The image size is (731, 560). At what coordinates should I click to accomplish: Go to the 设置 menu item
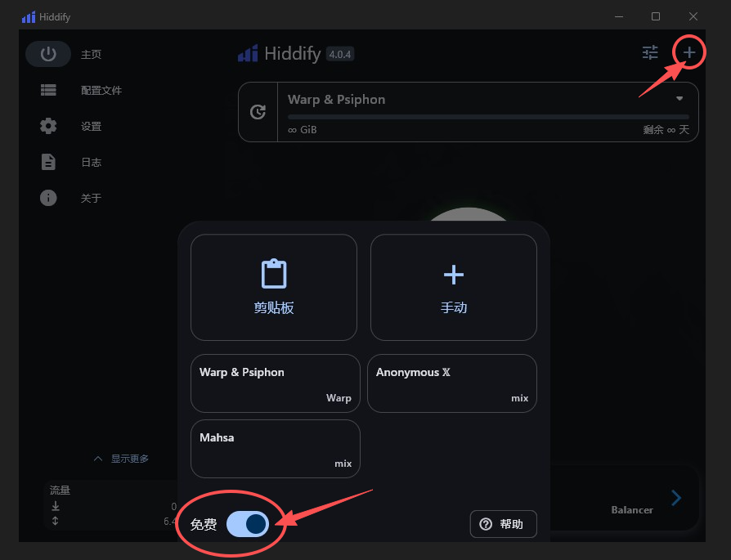click(91, 127)
